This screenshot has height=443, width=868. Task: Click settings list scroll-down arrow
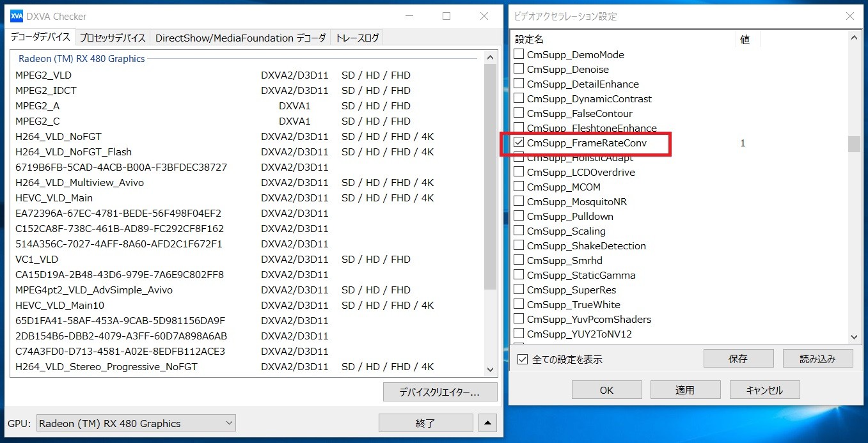(855, 337)
